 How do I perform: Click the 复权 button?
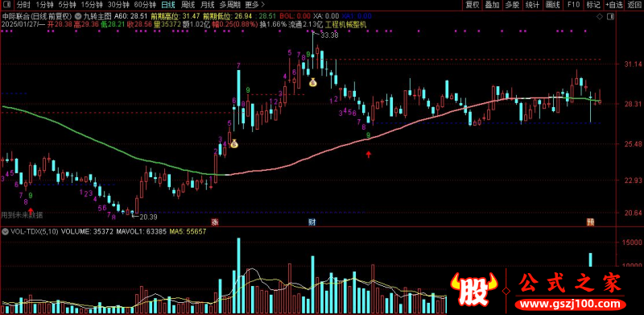(473, 5)
